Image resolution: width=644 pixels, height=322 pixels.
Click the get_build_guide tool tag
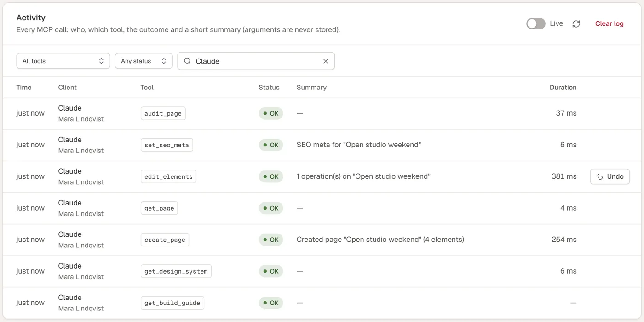pyautogui.click(x=172, y=303)
